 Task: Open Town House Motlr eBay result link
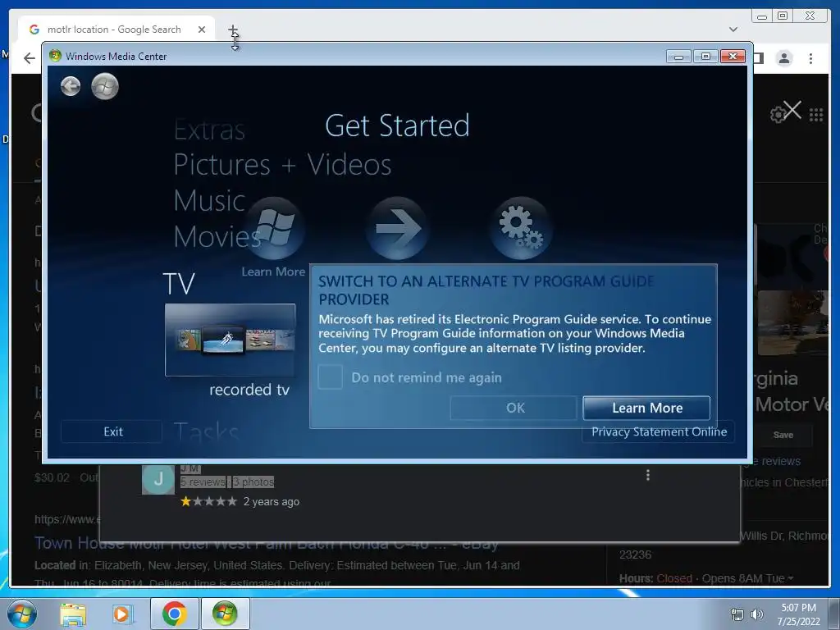coord(267,543)
